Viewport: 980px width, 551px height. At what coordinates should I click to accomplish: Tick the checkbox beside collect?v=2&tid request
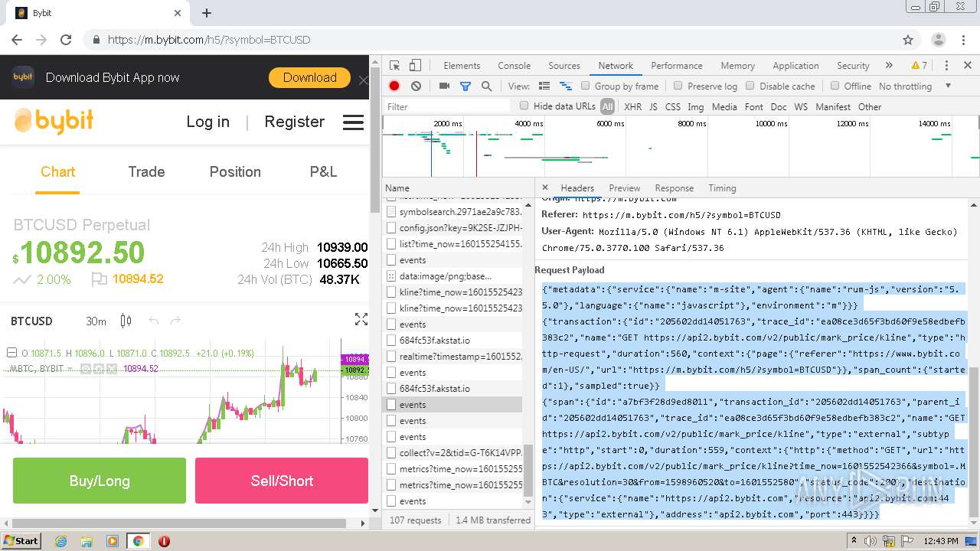(392, 453)
